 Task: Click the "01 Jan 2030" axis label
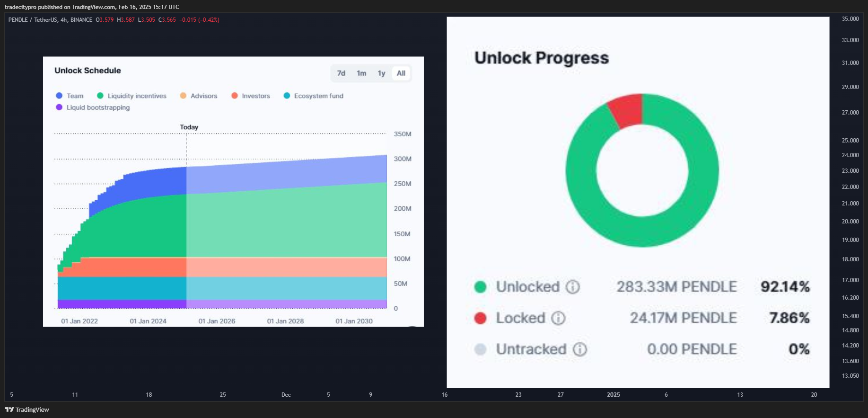pos(354,321)
